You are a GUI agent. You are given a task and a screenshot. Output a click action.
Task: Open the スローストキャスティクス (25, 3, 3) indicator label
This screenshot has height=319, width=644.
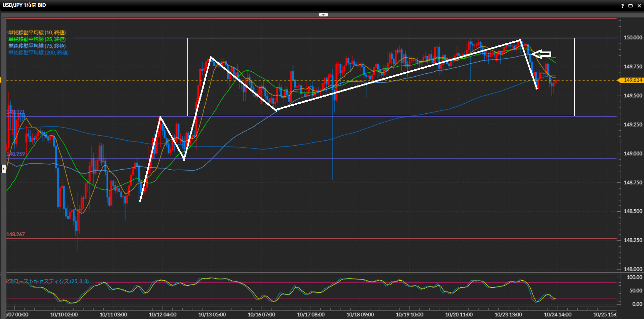49,281
